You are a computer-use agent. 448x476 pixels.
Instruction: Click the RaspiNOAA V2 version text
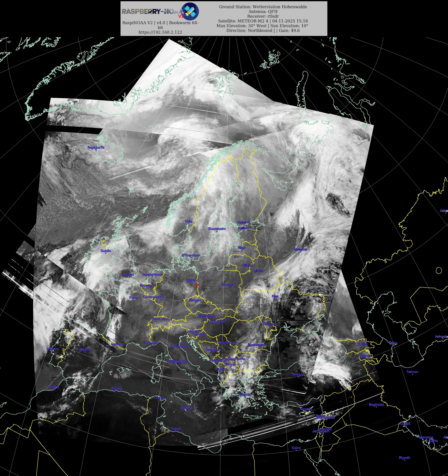[160, 23]
